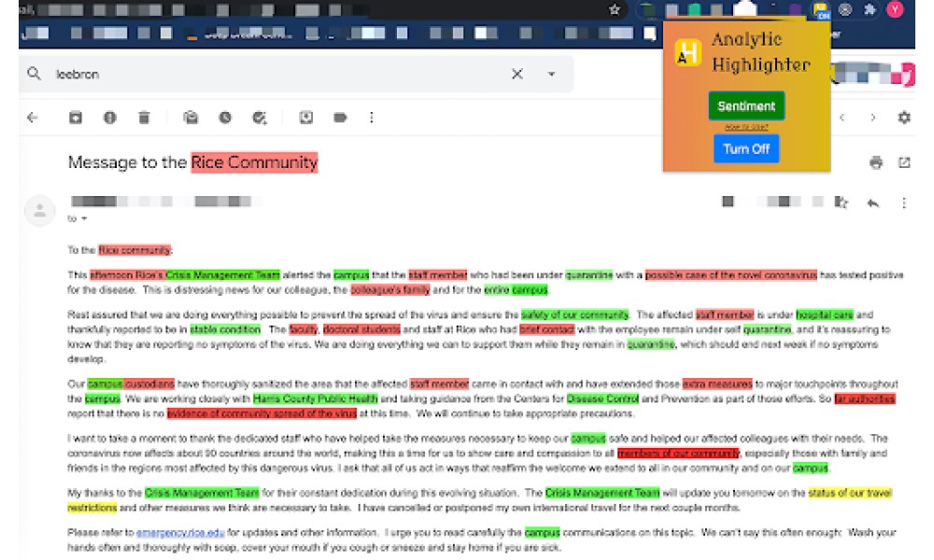934x560 pixels.
Task: Expand the search options dropdown arrow
Action: (552, 74)
